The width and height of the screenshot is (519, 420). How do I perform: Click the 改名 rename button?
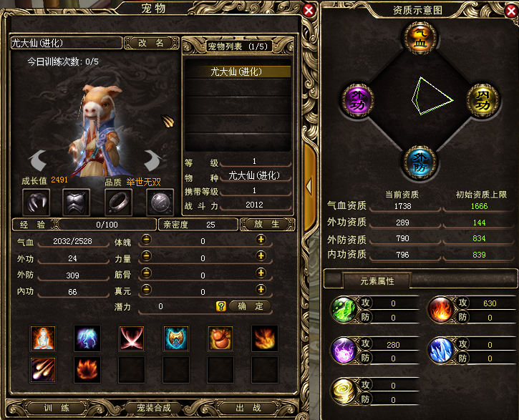(x=151, y=43)
